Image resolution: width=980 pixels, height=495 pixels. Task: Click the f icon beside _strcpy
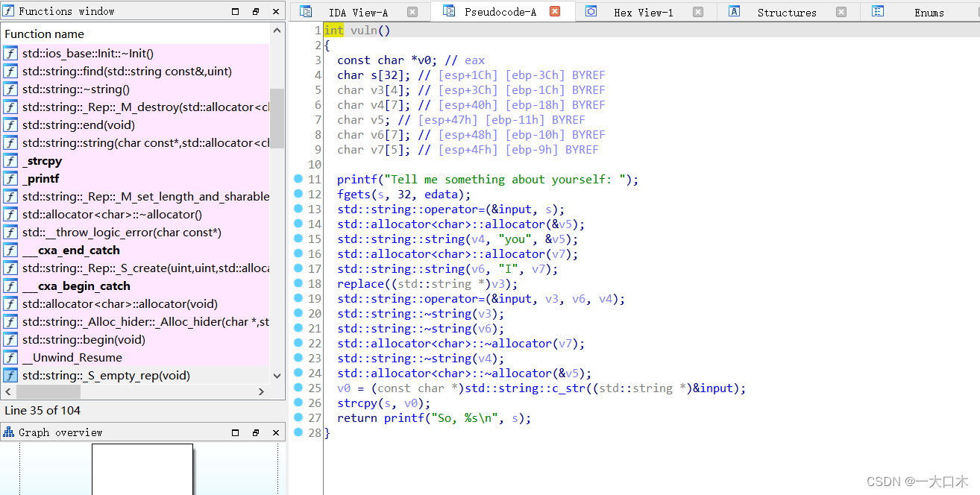[x=10, y=160]
